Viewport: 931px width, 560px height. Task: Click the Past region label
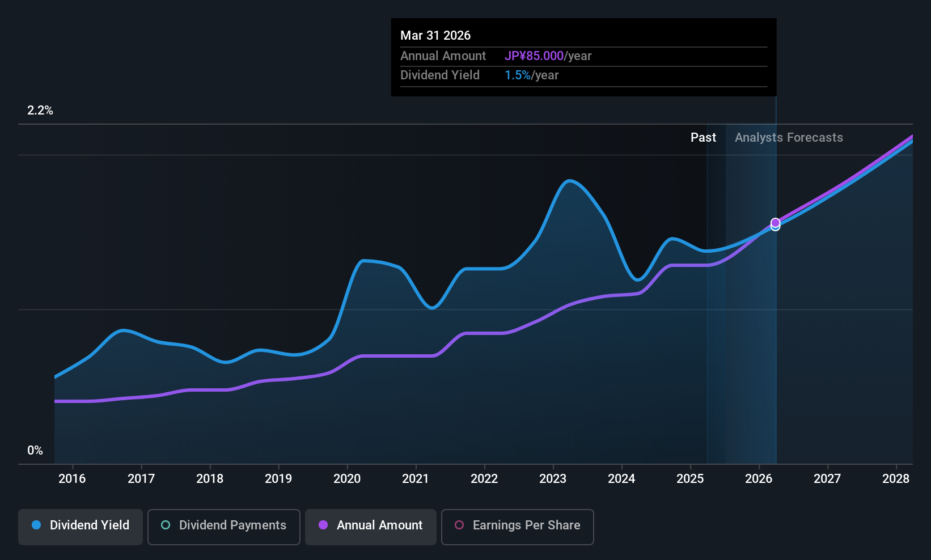click(703, 138)
